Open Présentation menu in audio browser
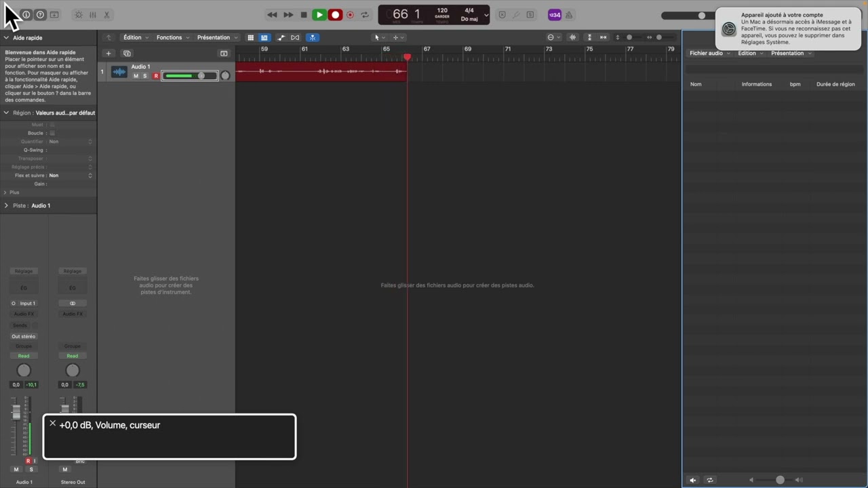868x488 pixels. 791,53
